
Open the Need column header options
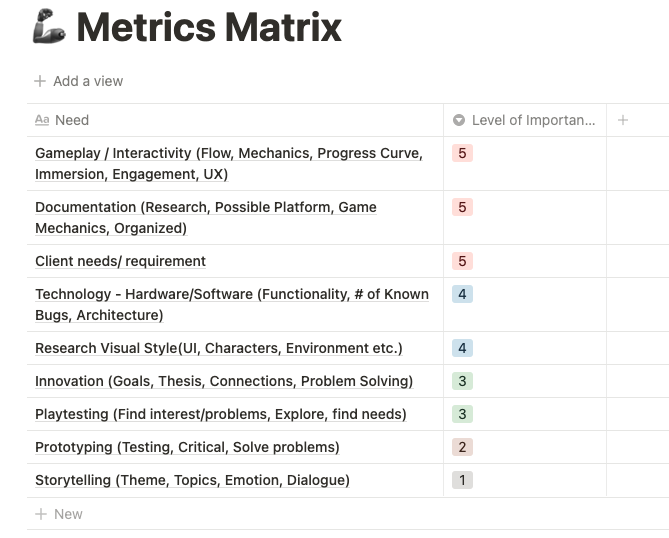(235, 120)
